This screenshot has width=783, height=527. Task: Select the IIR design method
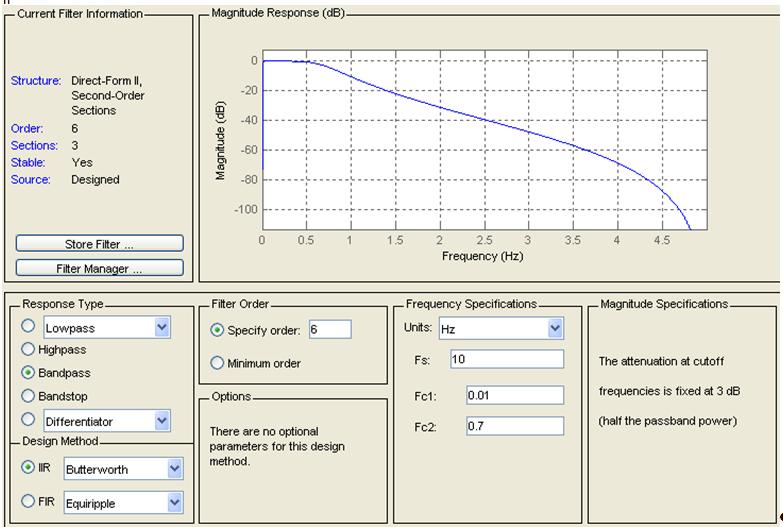tap(28, 468)
